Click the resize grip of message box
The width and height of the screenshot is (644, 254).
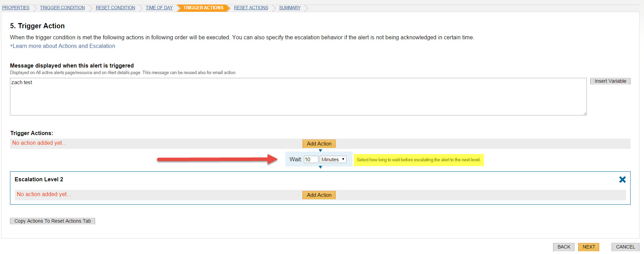point(585,113)
